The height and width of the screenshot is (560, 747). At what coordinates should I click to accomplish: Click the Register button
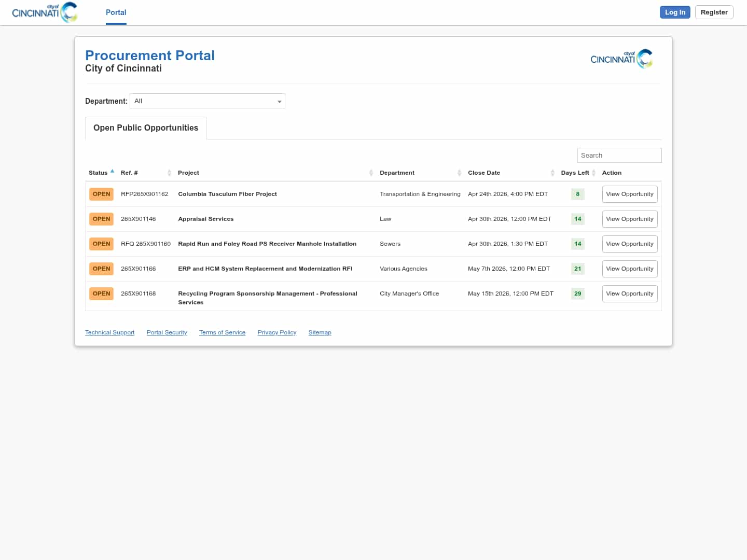[x=714, y=12]
